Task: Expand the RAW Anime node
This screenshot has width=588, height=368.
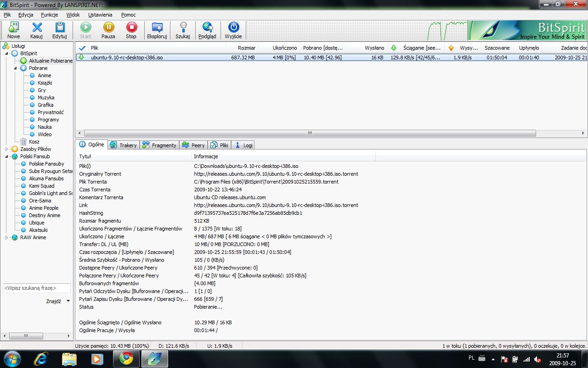Action: point(7,237)
